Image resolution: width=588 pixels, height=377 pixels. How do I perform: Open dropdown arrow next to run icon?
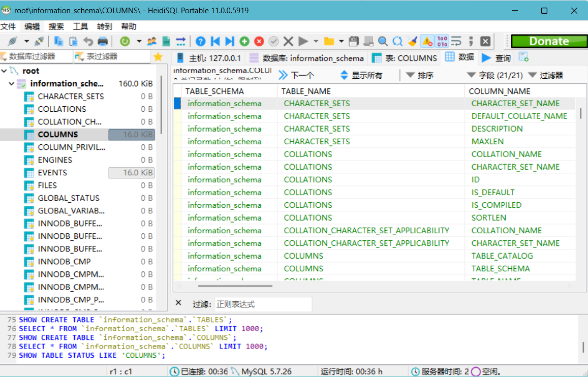click(316, 41)
